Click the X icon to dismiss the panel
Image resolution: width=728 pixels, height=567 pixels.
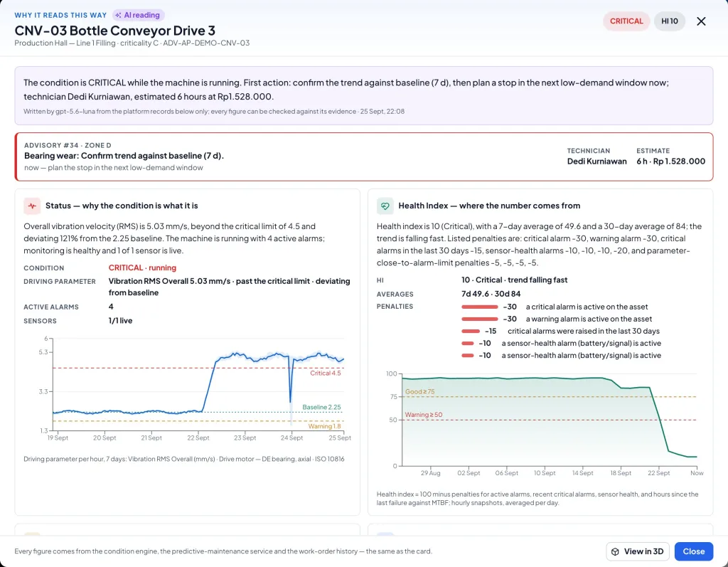tap(701, 21)
